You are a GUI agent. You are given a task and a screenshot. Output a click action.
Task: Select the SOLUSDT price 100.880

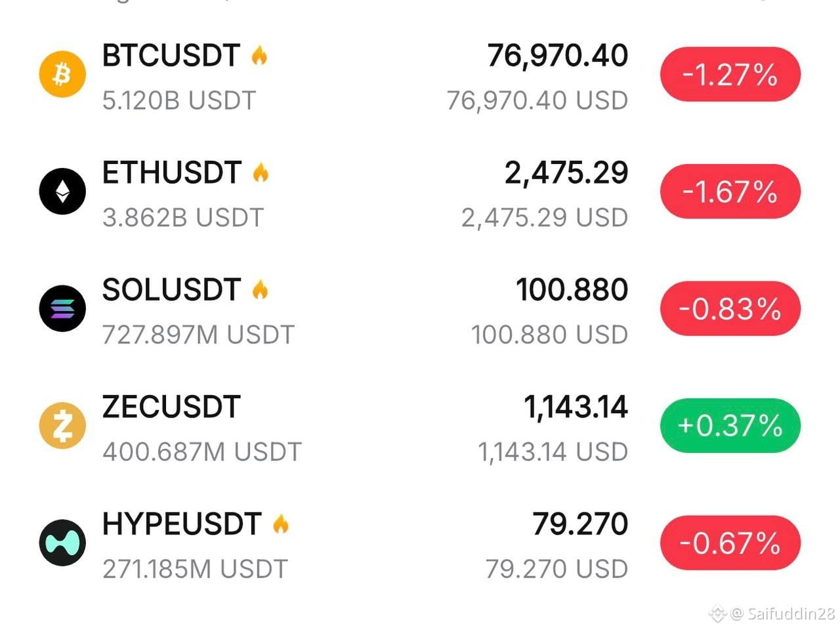point(572,290)
